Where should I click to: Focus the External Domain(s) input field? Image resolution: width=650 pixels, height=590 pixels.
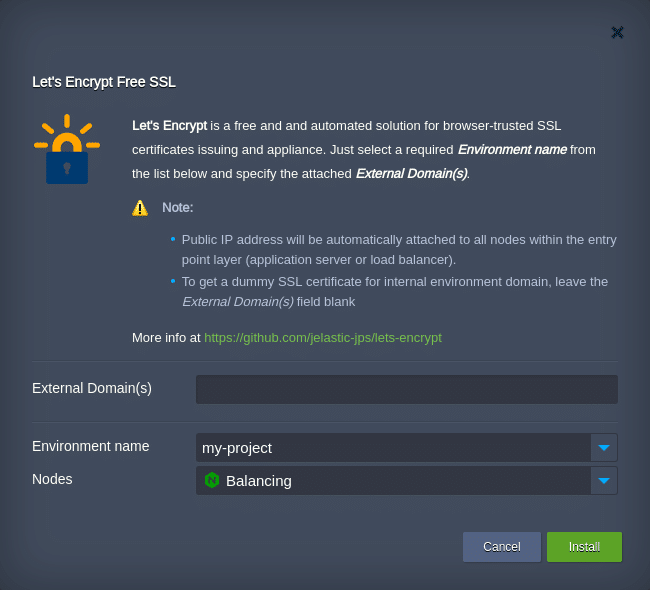click(407, 389)
